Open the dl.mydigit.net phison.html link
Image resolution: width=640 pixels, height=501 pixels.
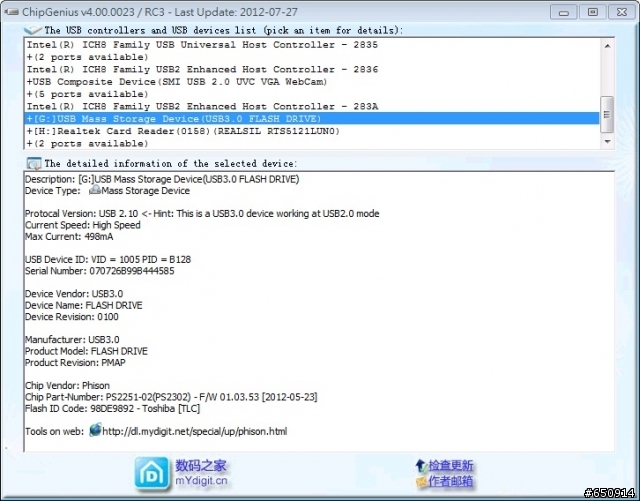pyautogui.click(x=195, y=431)
